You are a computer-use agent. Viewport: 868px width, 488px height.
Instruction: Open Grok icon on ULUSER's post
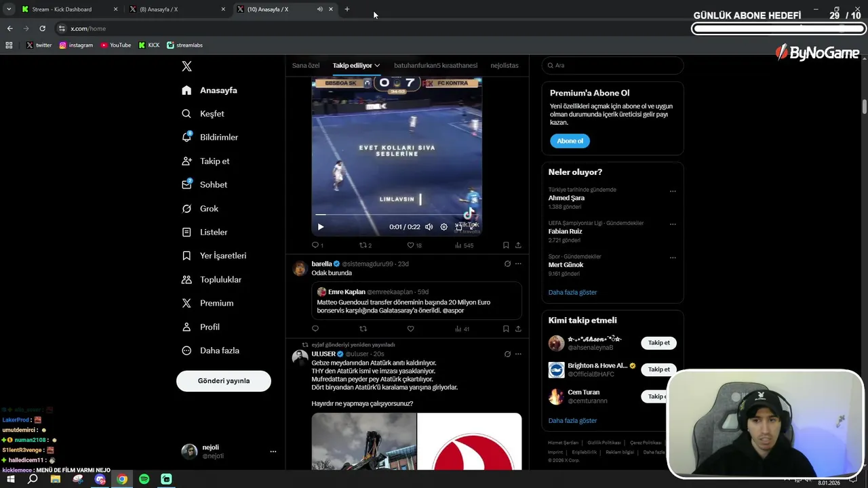(507, 354)
